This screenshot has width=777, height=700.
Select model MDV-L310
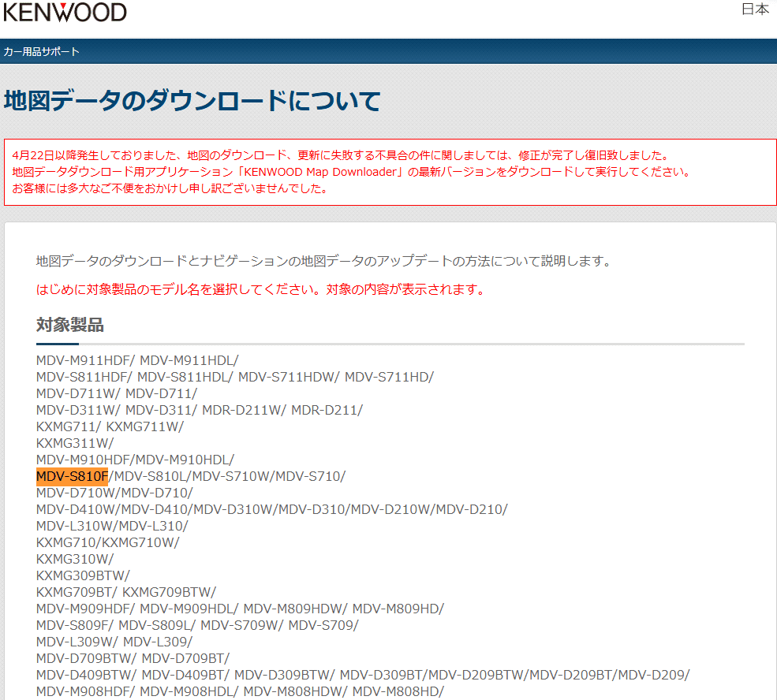[151, 526]
